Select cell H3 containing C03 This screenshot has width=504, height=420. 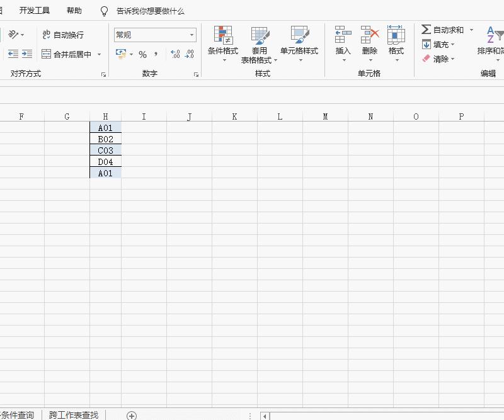(x=105, y=150)
